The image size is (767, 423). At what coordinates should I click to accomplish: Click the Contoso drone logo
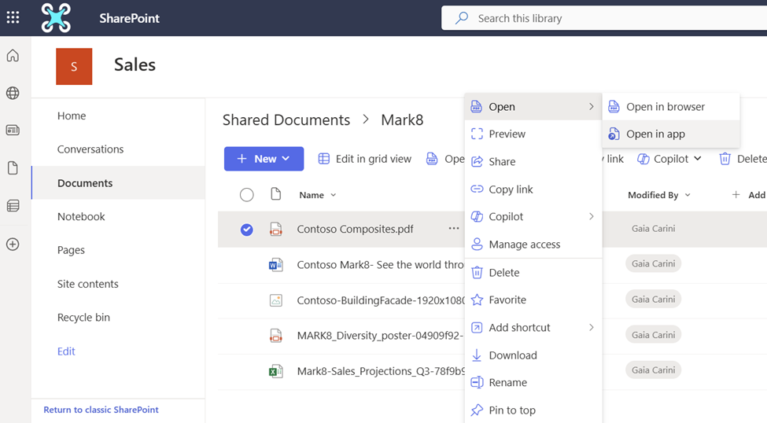click(x=56, y=18)
